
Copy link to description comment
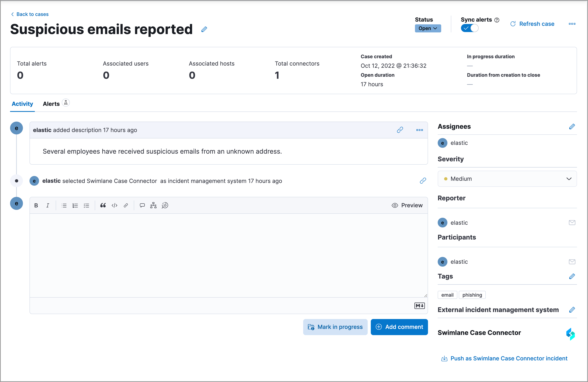click(400, 130)
